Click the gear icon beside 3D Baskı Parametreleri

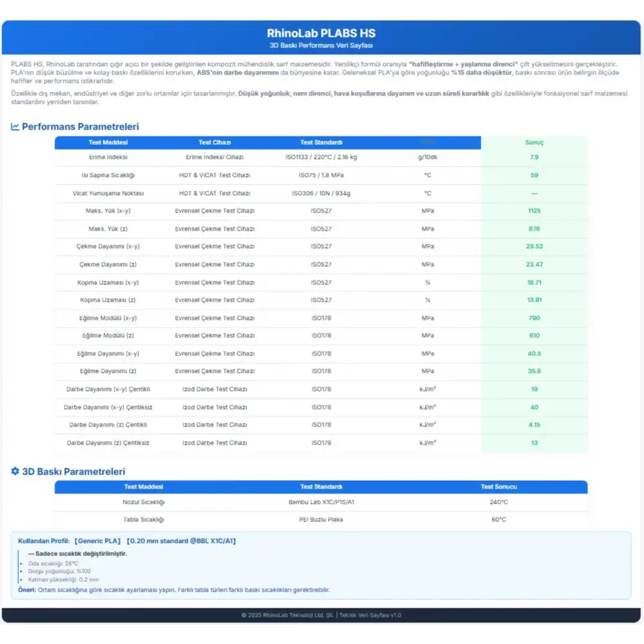pos(15,471)
